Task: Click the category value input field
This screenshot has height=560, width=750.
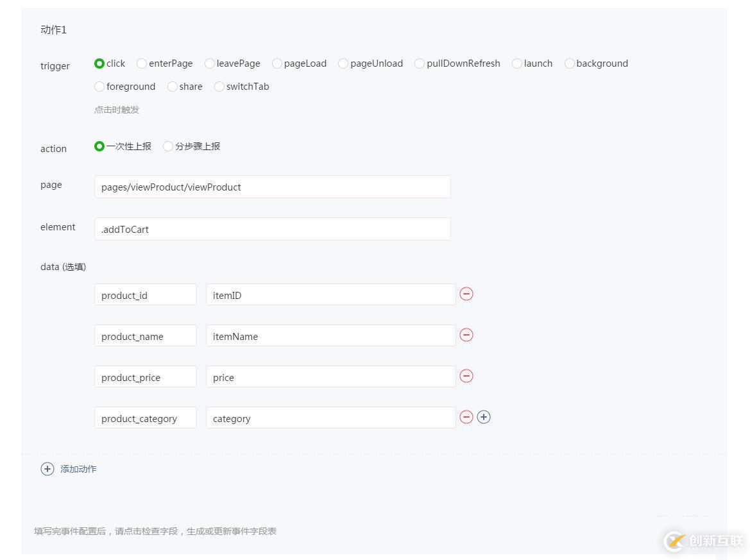Action: coord(330,418)
